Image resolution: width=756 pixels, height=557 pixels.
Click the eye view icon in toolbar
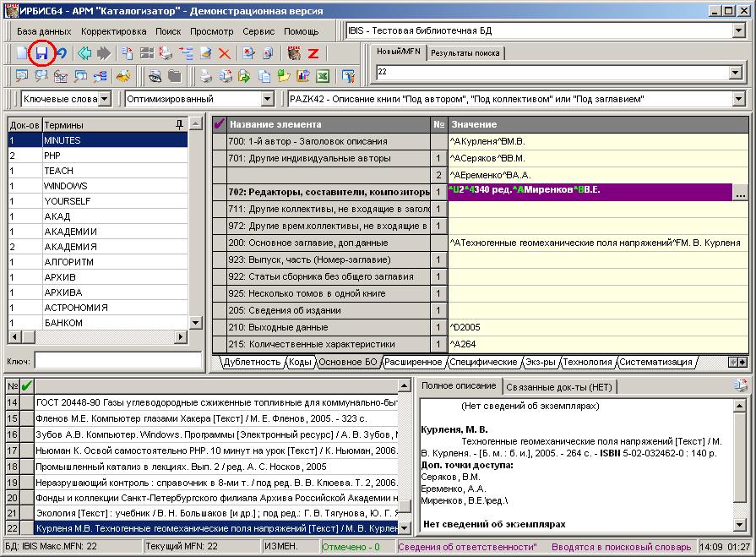[x=155, y=77]
